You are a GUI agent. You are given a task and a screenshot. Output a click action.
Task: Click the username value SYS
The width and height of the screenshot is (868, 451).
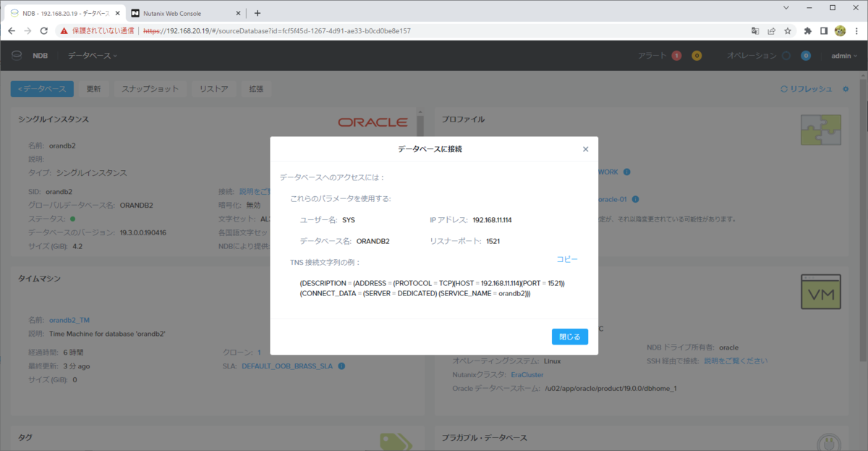click(349, 219)
